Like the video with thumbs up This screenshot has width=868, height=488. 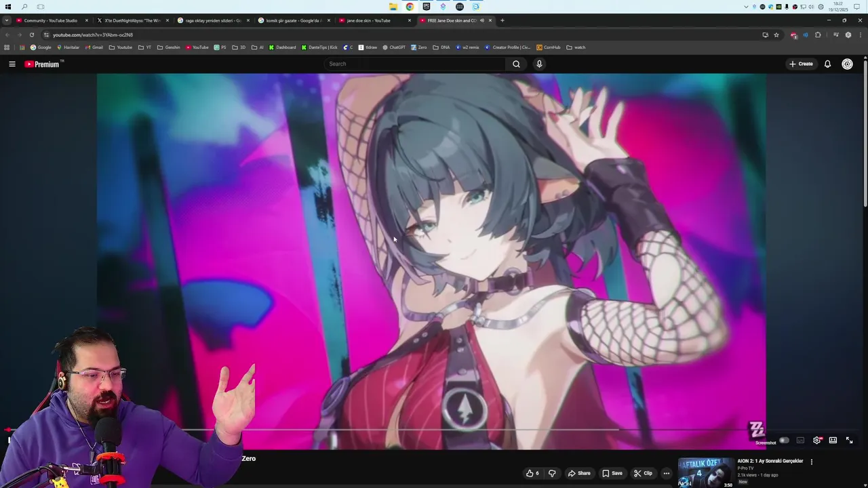tap(532, 473)
